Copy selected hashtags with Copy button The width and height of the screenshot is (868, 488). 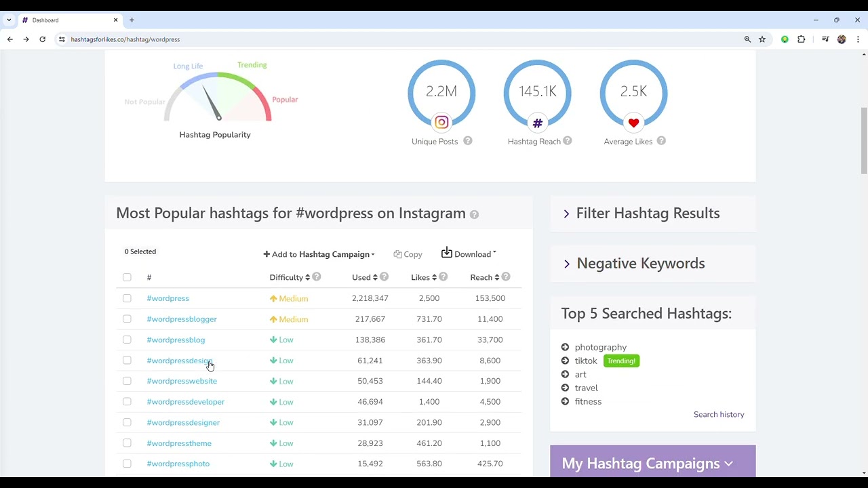[x=408, y=254]
